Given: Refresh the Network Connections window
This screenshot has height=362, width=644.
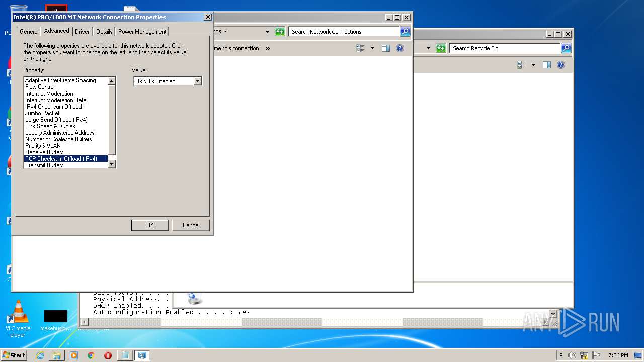Looking at the screenshot, I should 280,32.
